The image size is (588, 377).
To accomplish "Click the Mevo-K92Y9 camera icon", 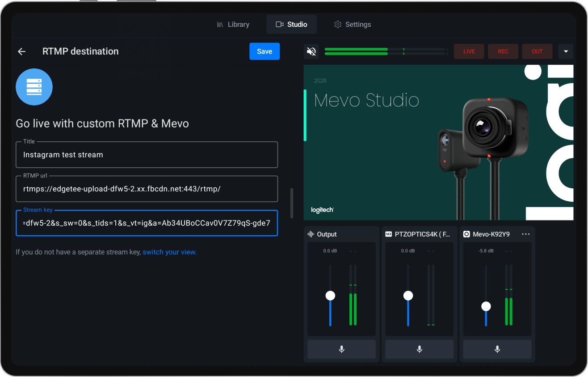I will [466, 234].
